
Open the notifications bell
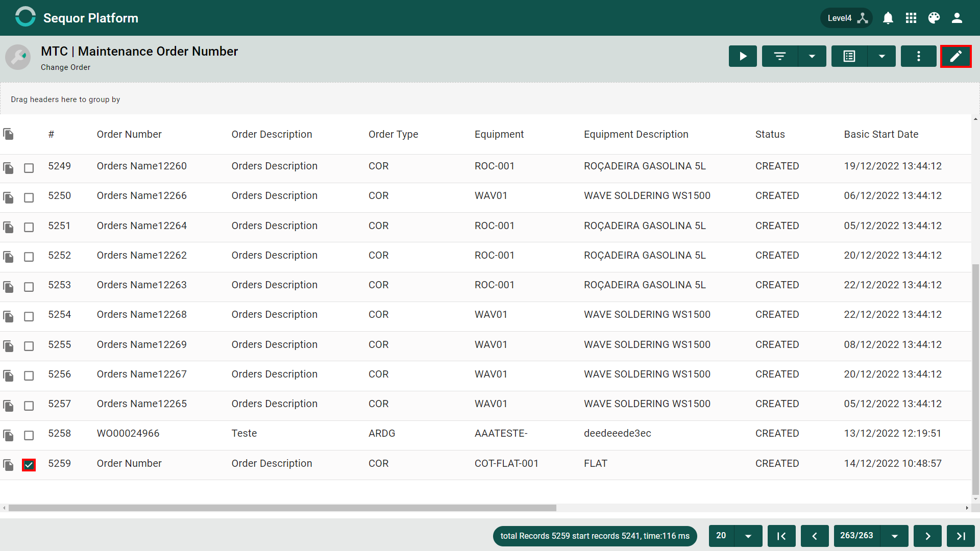(x=888, y=18)
